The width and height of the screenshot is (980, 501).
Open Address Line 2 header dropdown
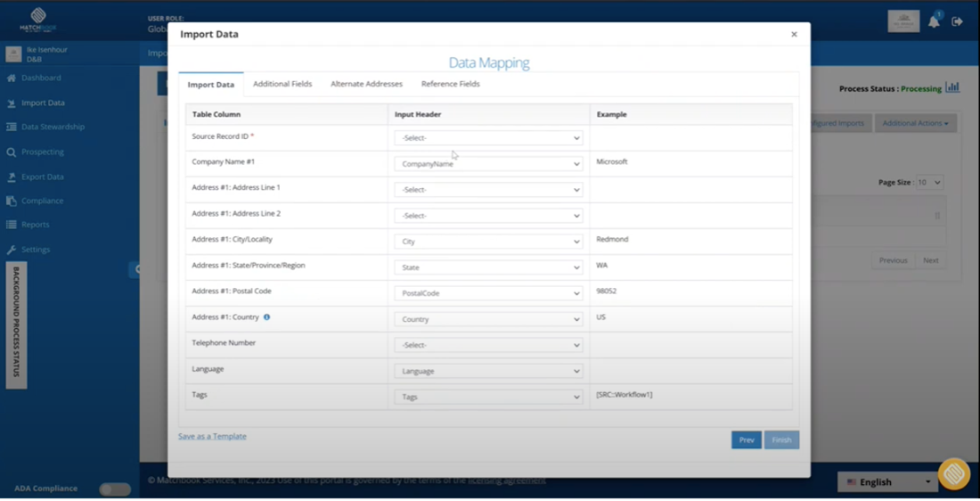click(x=489, y=216)
